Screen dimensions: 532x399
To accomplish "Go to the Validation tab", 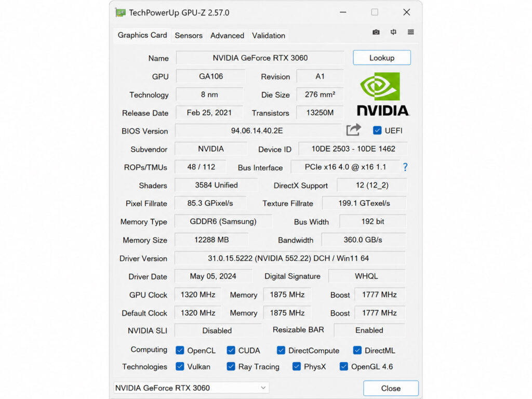I will tap(269, 35).
